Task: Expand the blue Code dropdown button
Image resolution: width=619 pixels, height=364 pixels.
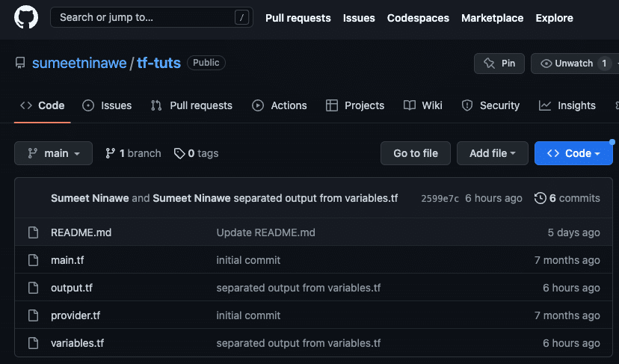Action: click(x=573, y=153)
